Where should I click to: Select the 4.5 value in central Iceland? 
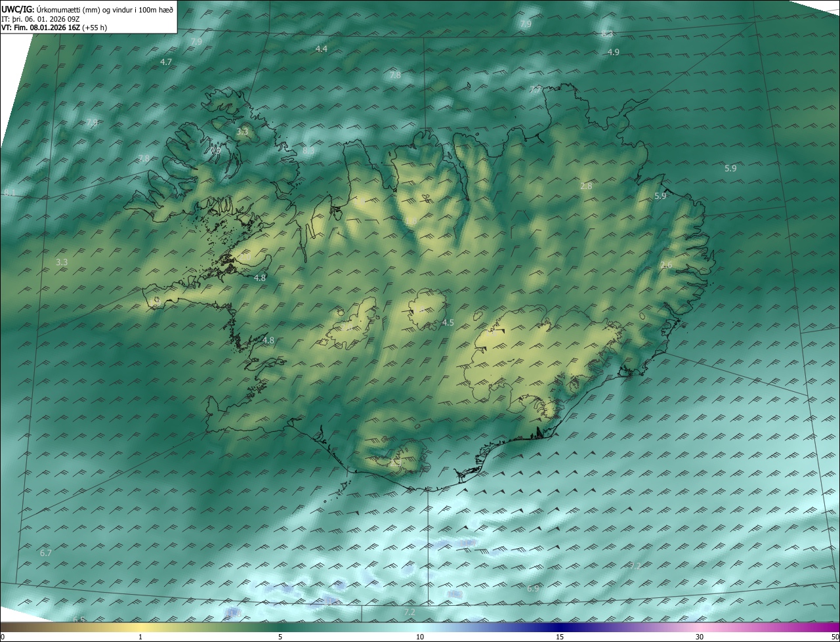pyautogui.click(x=448, y=323)
